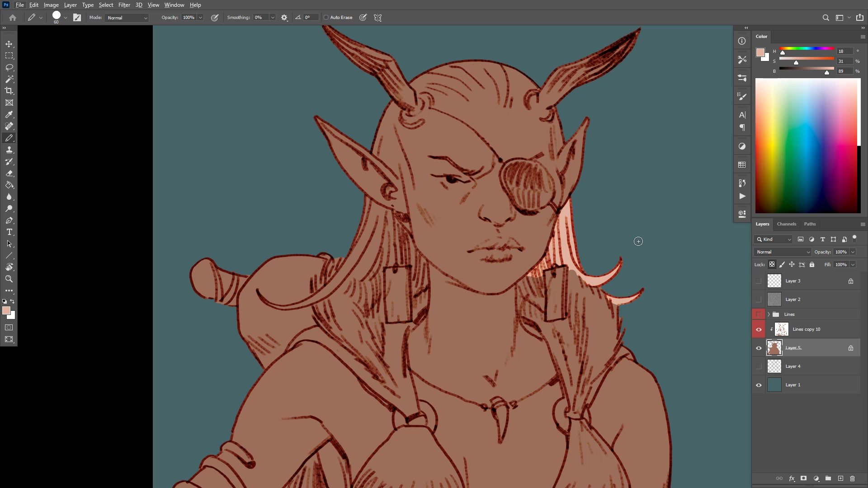
Task: Select the Eraser tool
Action: (x=9, y=174)
